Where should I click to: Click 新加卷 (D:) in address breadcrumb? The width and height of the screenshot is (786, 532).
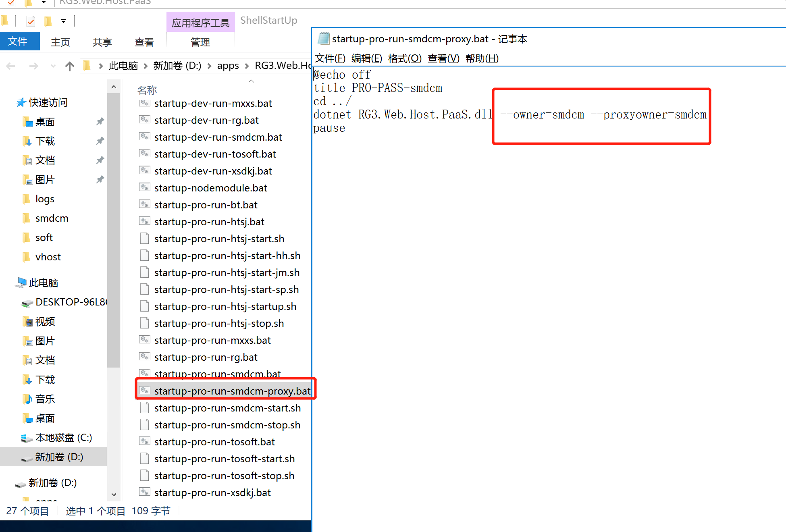pos(177,66)
